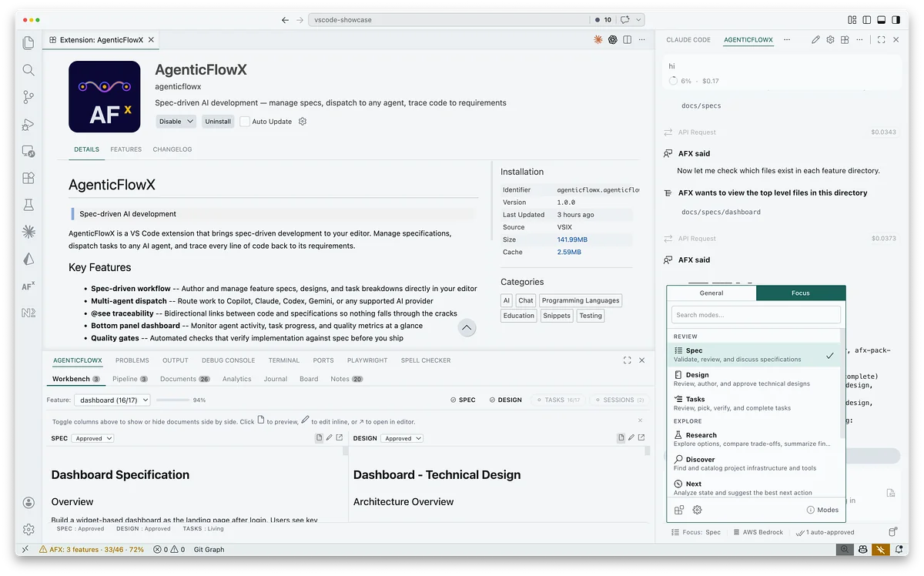Type in the Search modes field
Image resolution: width=924 pixels, height=576 pixels.
pos(755,316)
